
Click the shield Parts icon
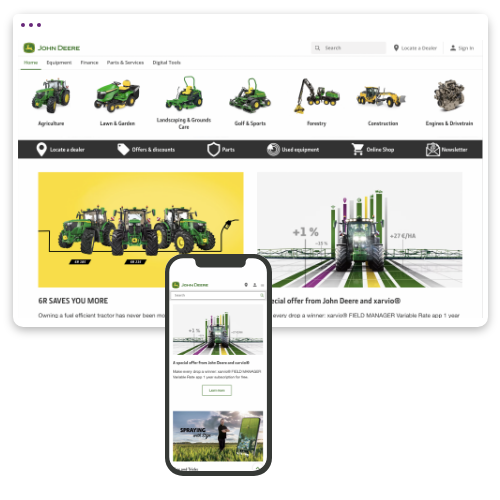click(x=214, y=149)
